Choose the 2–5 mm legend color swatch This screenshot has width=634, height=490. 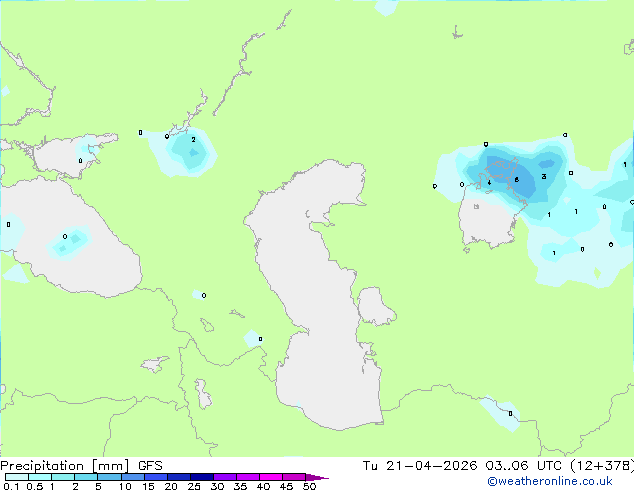pyautogui.click(x=86, y=477)
